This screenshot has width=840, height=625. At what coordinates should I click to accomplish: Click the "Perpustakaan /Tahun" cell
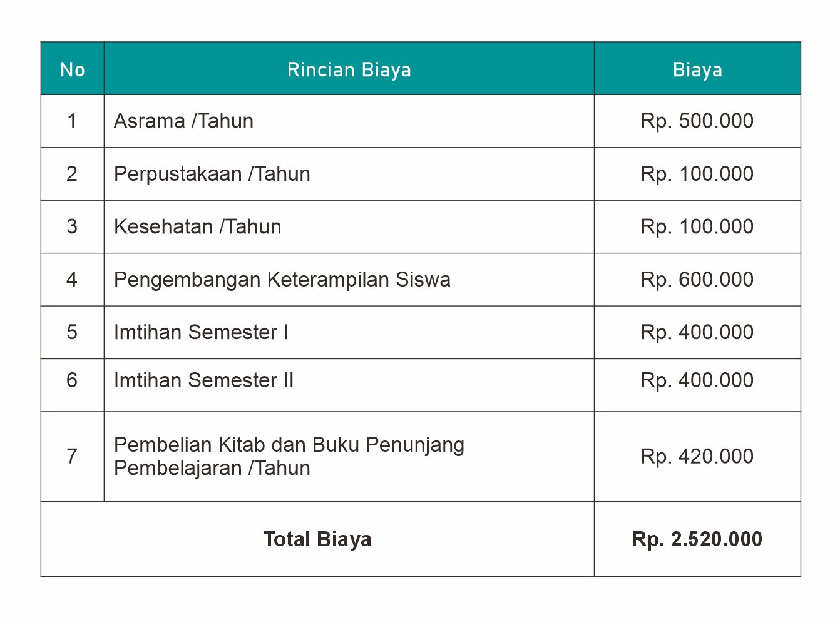tap(212, 174)
